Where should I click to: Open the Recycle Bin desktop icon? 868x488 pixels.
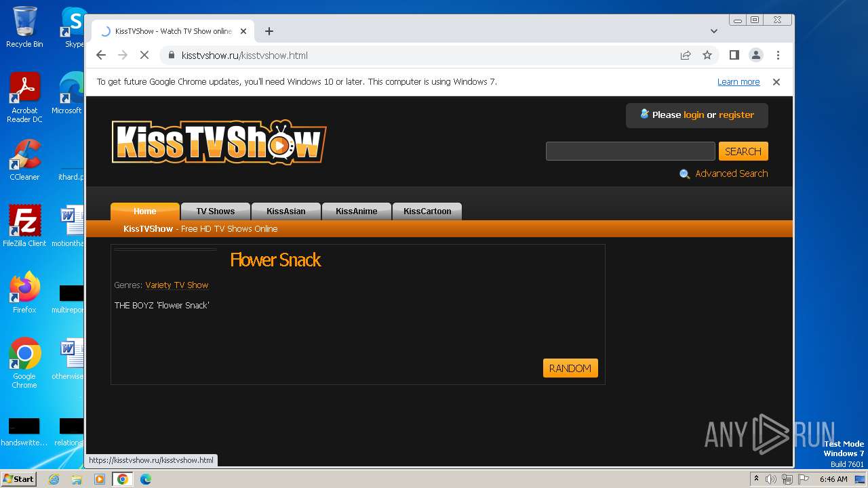click(24, 27)
